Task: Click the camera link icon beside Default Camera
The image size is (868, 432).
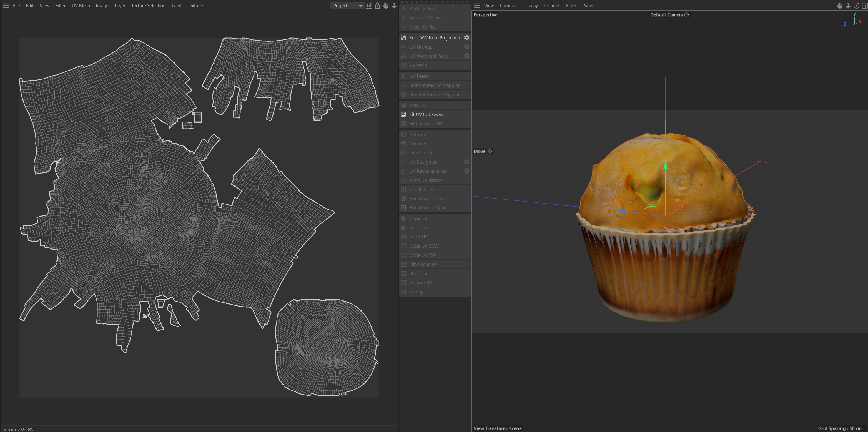Action: [x=687, y=14]
